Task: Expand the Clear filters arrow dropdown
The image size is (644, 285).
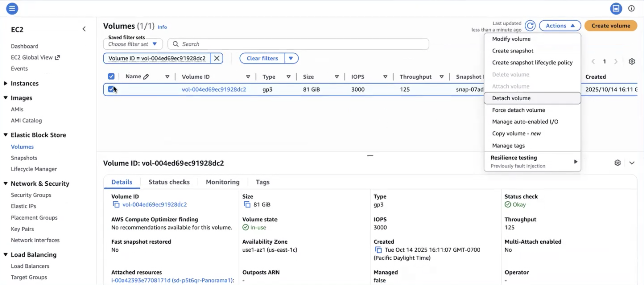Action: pyautogui.click(x=291, y=58)
